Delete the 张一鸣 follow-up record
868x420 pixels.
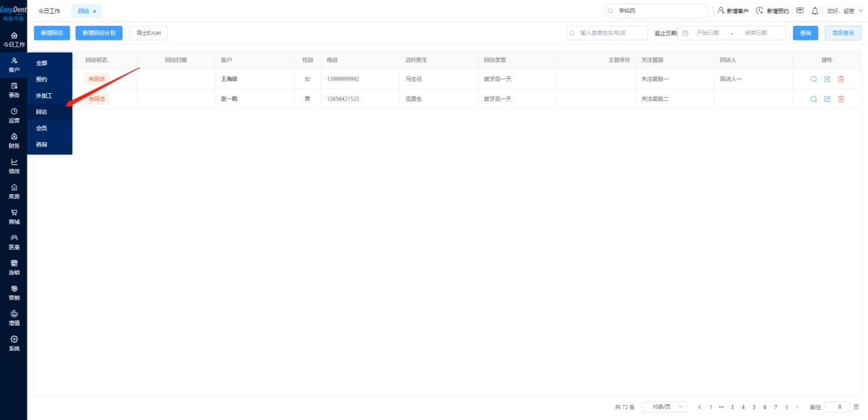841,99
